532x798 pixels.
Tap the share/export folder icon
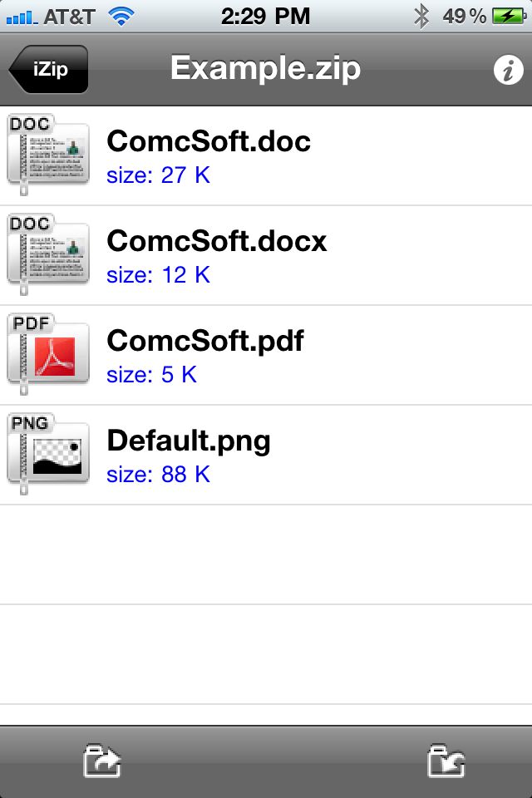tap(101, 761)
